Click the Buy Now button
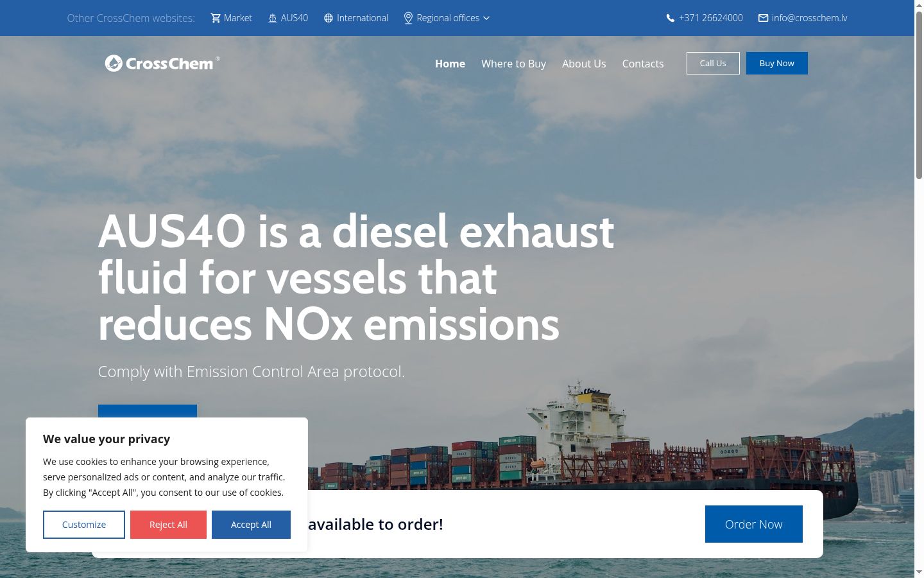 [777, 63]
